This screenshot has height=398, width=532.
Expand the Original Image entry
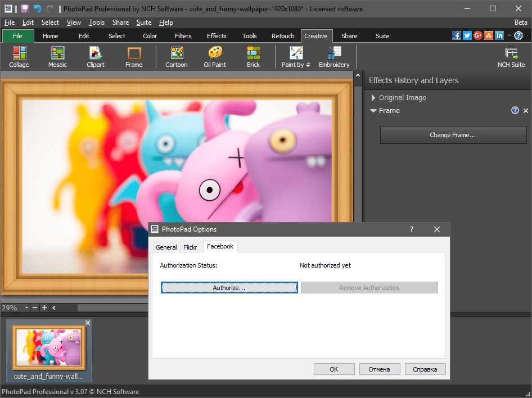tap(373, 98)
